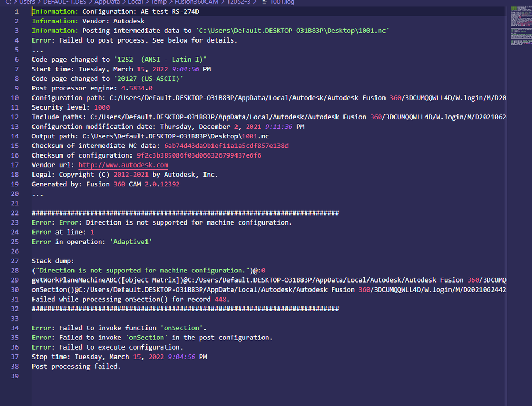This screenshot has width=532, height=406.
Task: Click "Failed to invoke function 'onSection'" line
Action: (x=119, y=328)
